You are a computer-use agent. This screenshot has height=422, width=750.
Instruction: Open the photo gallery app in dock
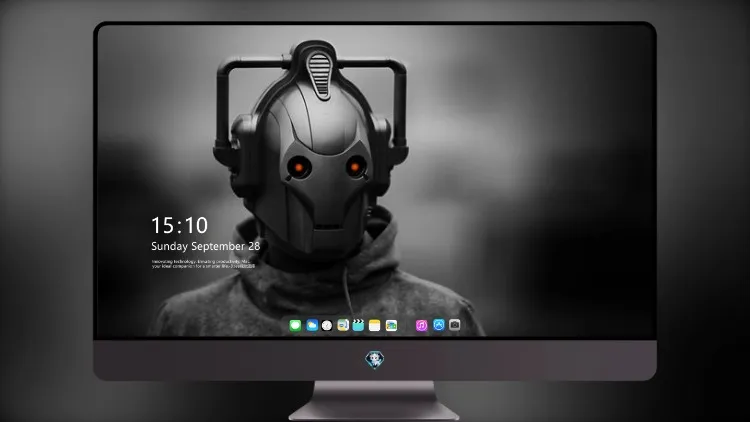coord(391,325)
